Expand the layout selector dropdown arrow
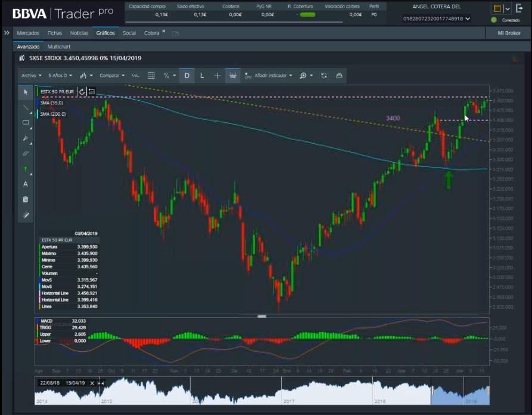This screenshot has width=532, height=415. (508, 9)
